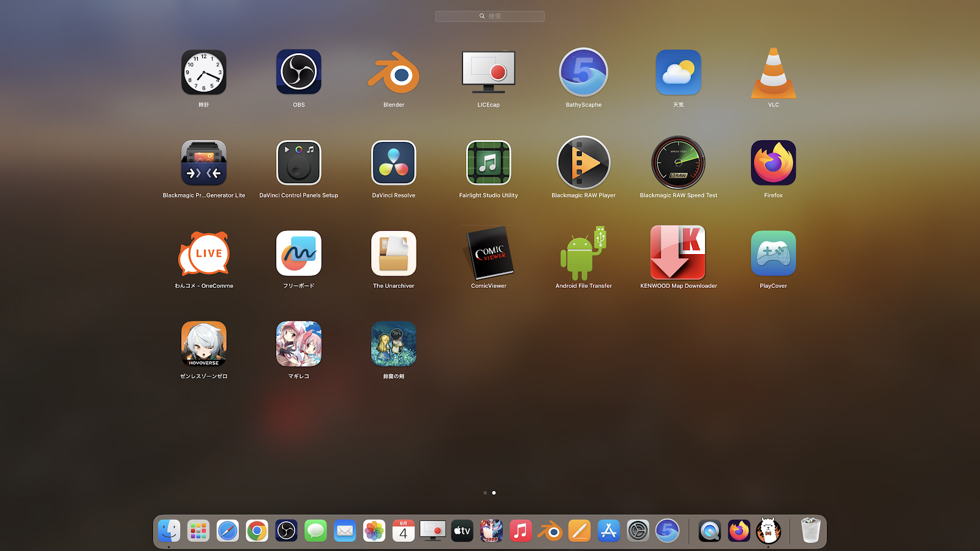Open KENWOOD Map Downloader

[679, 253]
